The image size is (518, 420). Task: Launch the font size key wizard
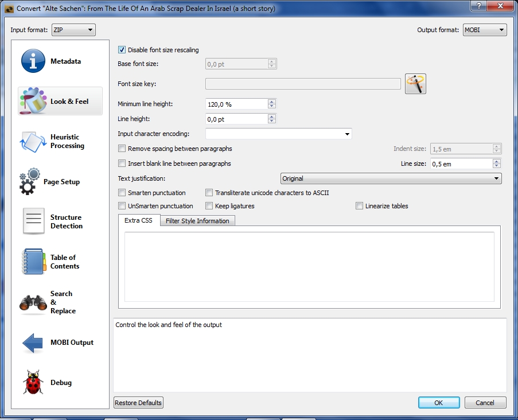[x=415, y=84]
